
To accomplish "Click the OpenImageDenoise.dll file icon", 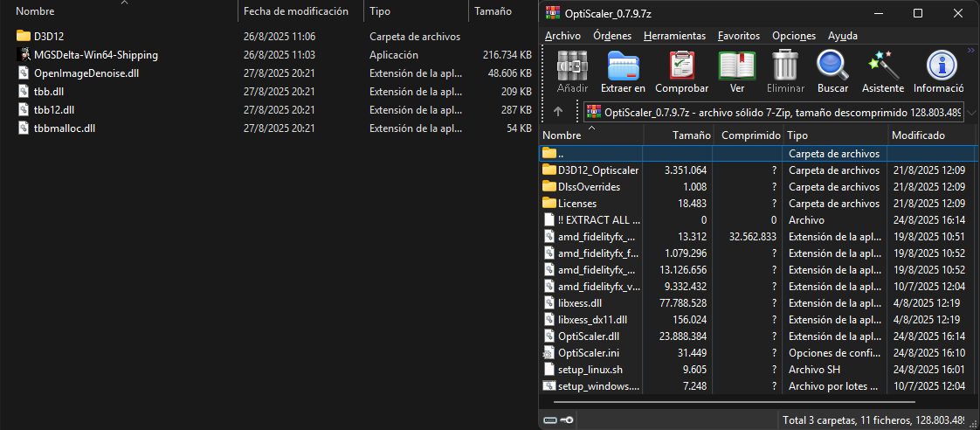I will [x=23, y=73].
